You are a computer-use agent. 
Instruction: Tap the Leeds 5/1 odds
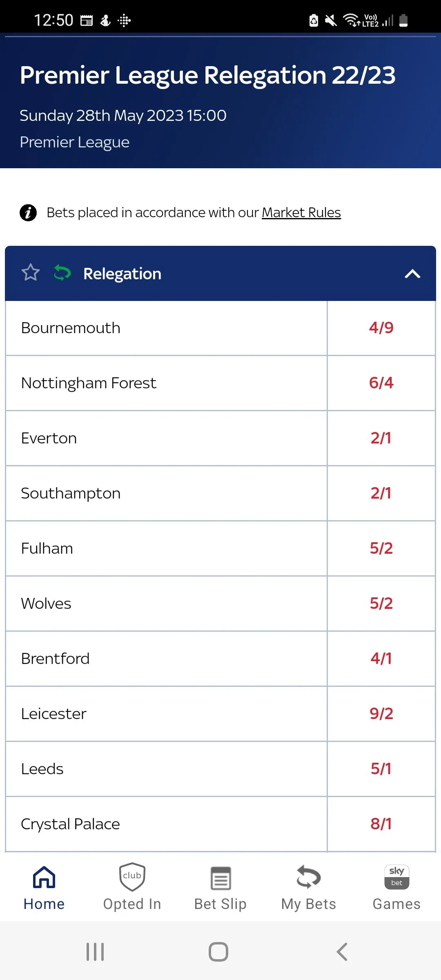tap(381, 769)
